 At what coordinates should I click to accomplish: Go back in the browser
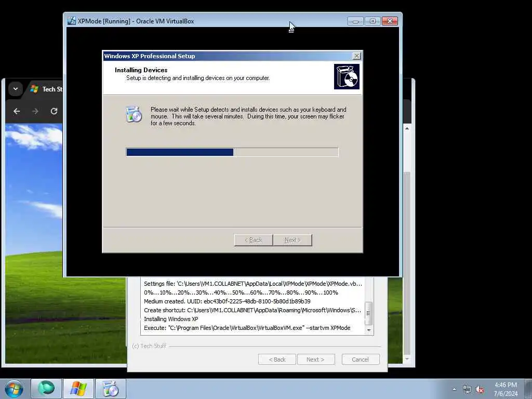click(17, 111)
